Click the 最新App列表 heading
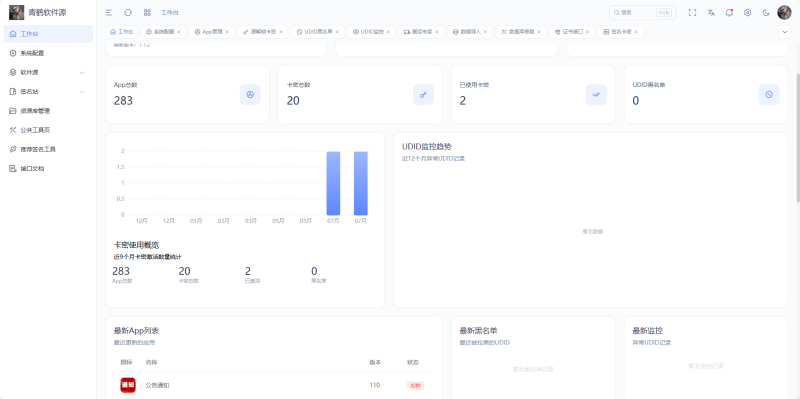 136,331
